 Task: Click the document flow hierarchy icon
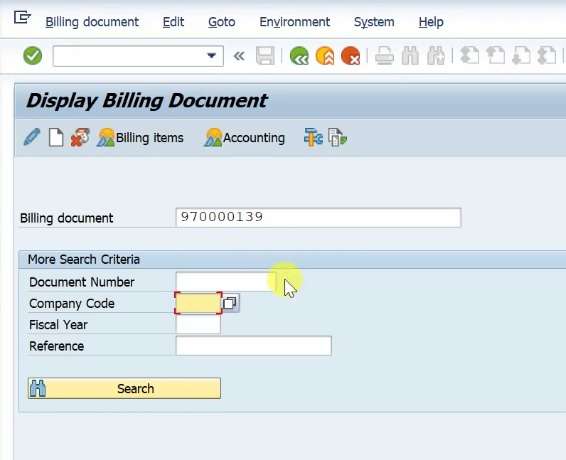tap(313, 138)
